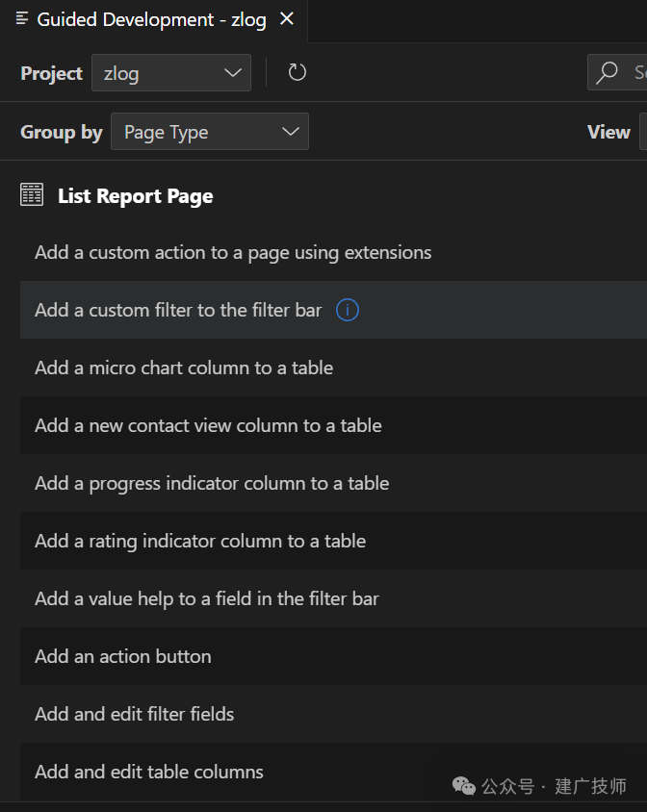This screenshot has width=647, height=812.
Task: Select the Guided Development - zlog tab
Action: [x=152, y=19]
